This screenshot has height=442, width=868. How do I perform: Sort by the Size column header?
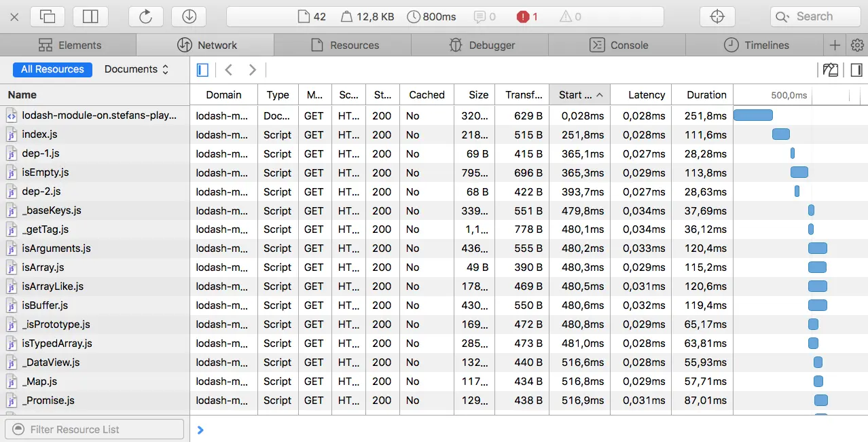[x=475, y=95]
